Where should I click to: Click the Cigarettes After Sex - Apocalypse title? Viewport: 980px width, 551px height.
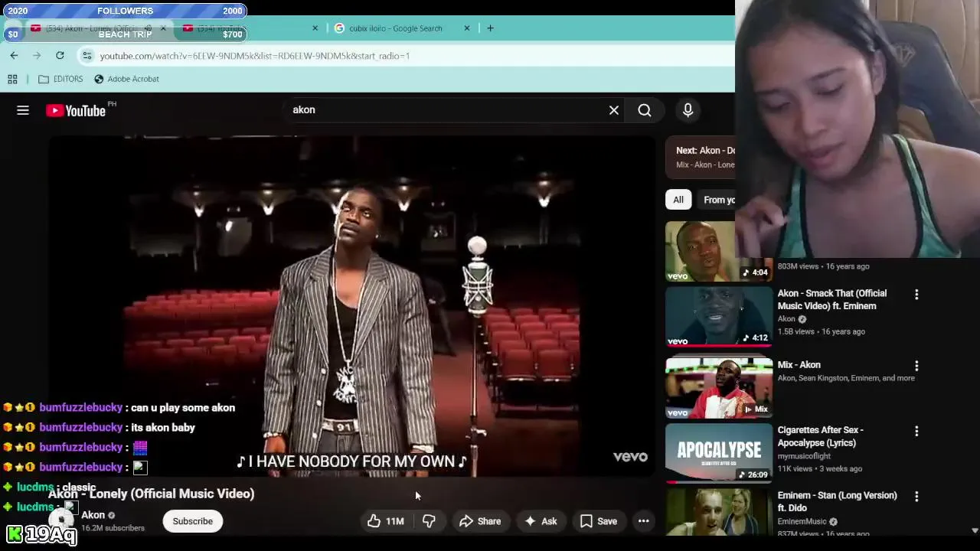(820, 436)
